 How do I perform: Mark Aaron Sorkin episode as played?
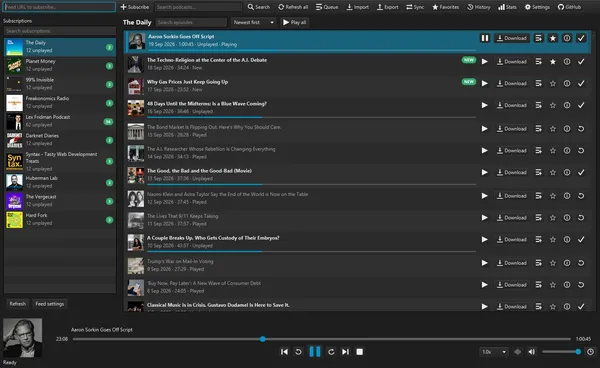(x=581, y=38)
